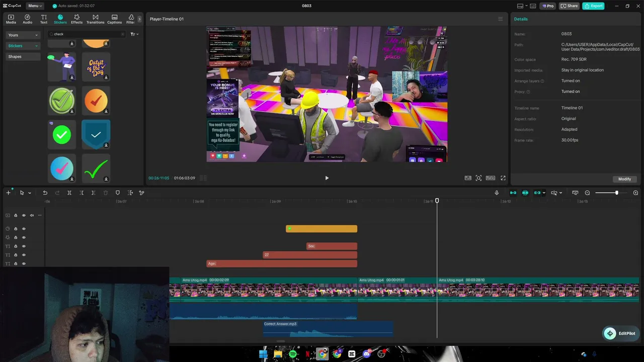Zoom in the timeline with plus icon

(635, 193)
